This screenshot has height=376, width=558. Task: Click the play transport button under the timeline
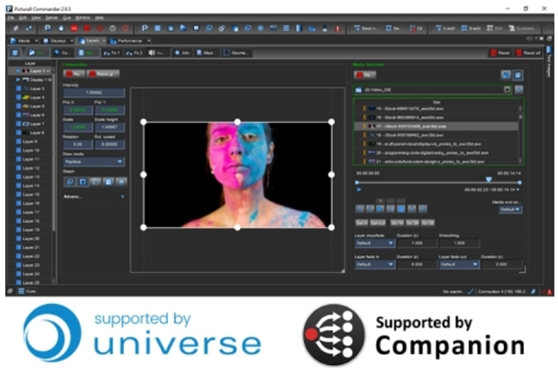380,209
